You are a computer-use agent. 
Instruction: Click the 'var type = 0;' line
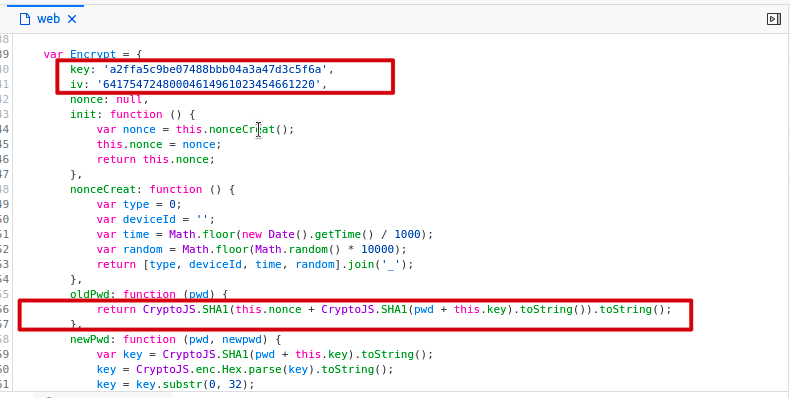pos(139,205)
